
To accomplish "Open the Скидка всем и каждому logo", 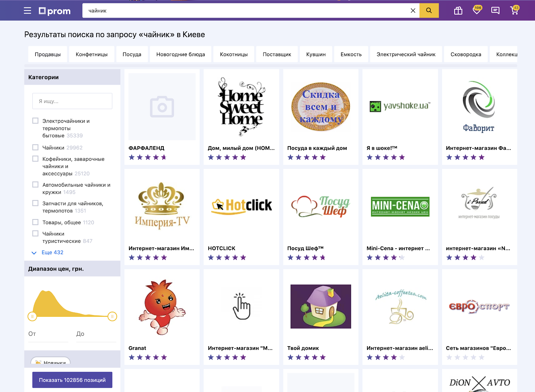I will pyautogui.click(x=321, y=107).
